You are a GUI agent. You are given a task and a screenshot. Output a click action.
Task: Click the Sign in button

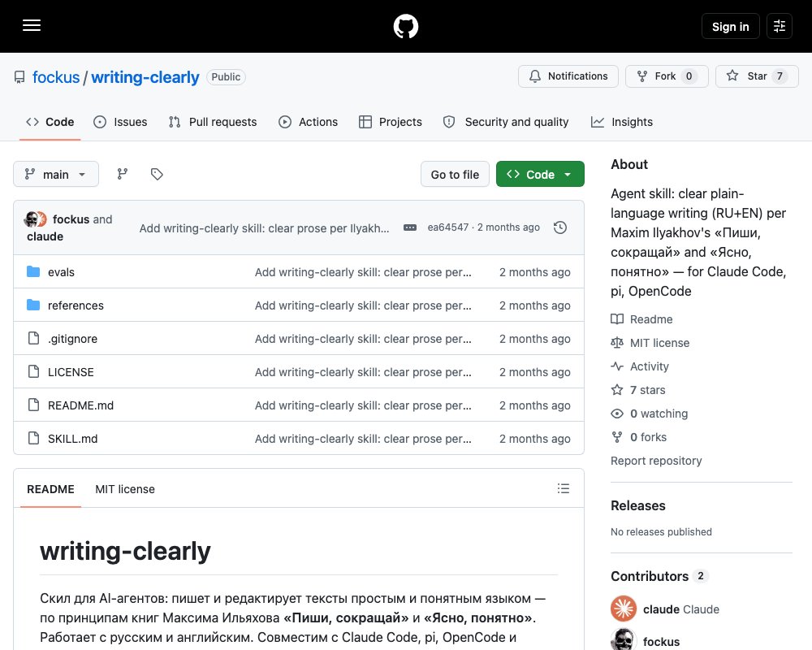(x=730, y=26)
